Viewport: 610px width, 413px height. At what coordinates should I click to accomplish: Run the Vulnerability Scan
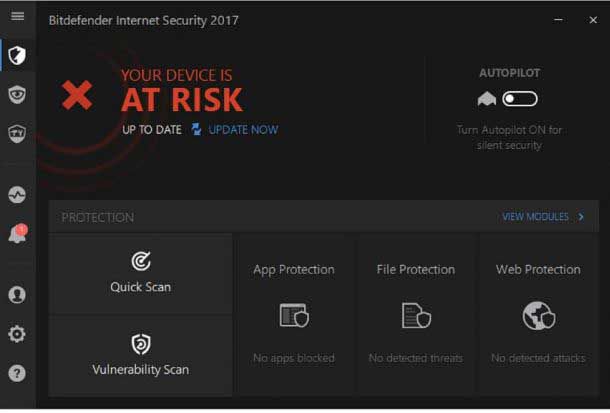pyautogui.click(x=140, y=355)
